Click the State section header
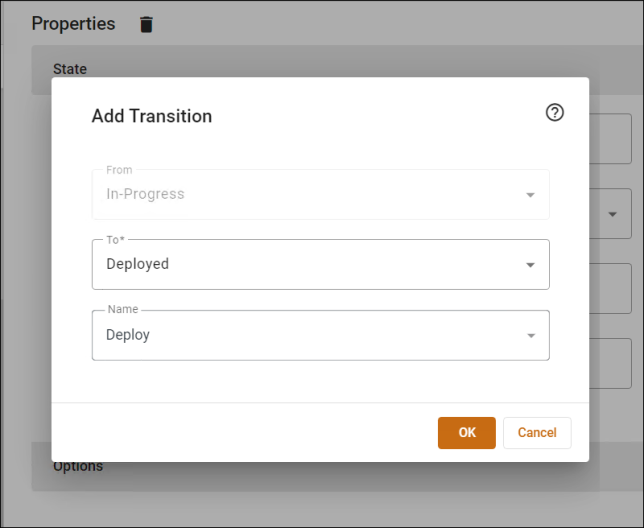Viewport: 644px width, 528px height. tap(70, 69)
